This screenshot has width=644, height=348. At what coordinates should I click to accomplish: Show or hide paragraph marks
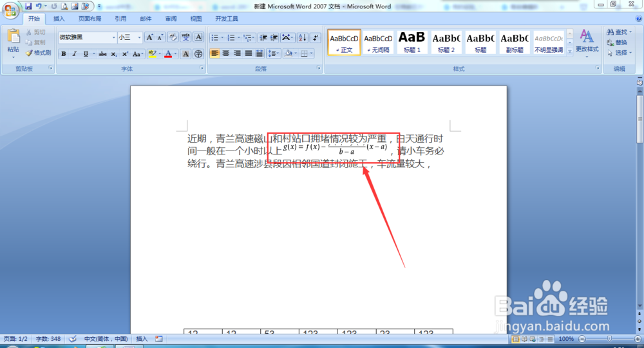pos(315,38)
